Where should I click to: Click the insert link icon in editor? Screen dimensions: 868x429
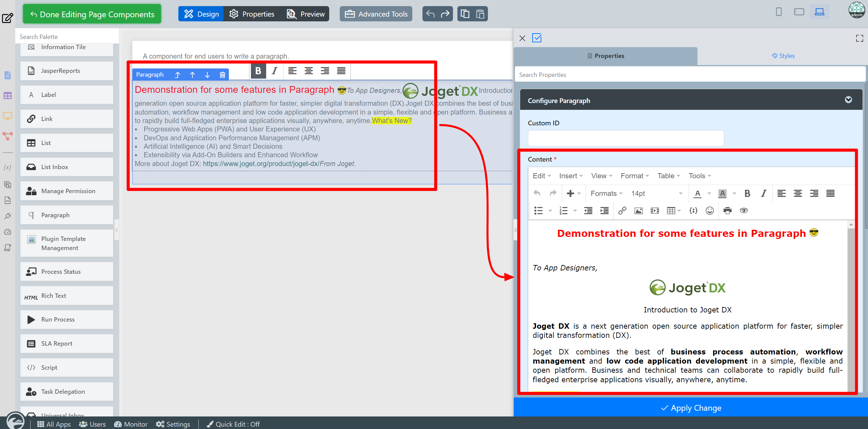(x=622, y=211)
